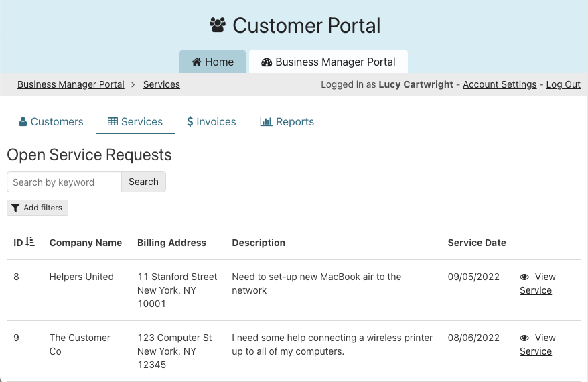
Task: Click the eye icon for The Customer Co row
Action: coord(524,338)
